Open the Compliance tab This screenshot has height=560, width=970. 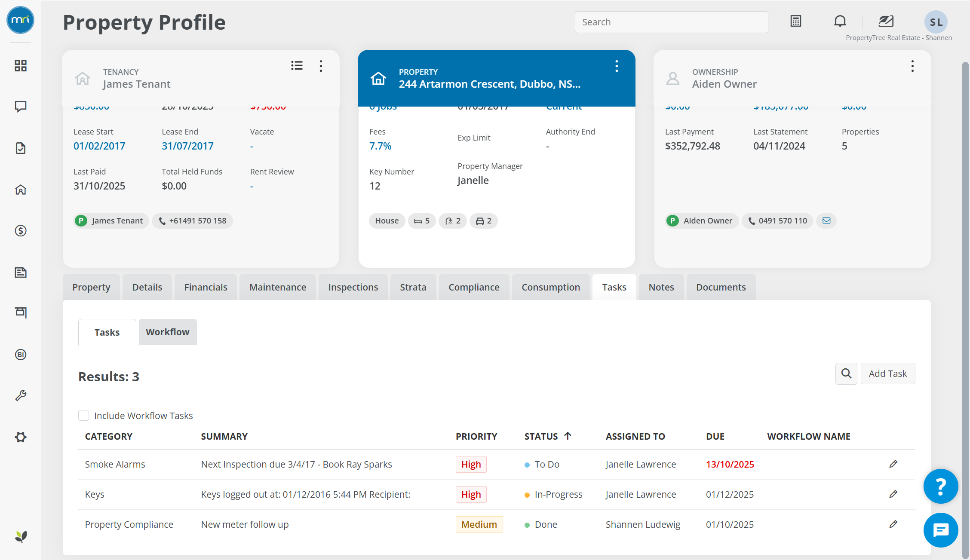coord(474,287)
